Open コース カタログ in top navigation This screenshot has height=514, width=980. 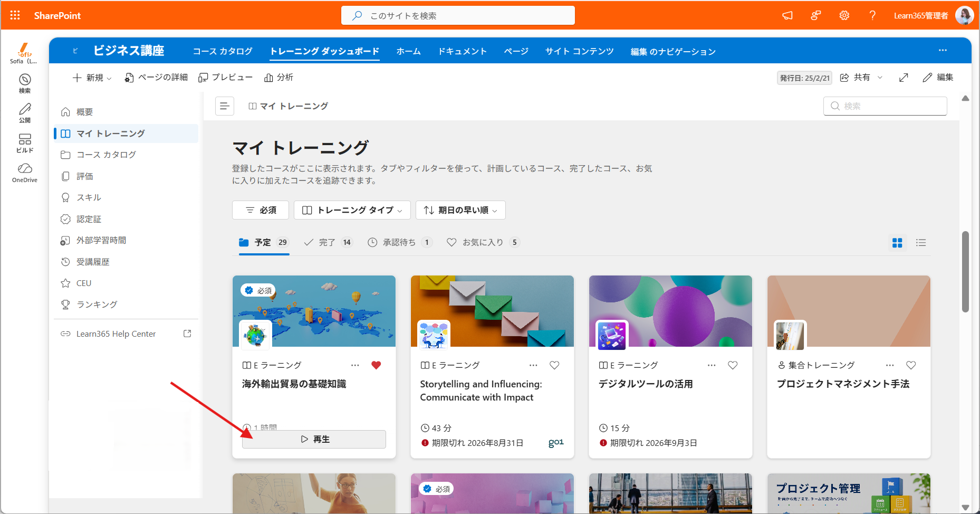point(223,51)
